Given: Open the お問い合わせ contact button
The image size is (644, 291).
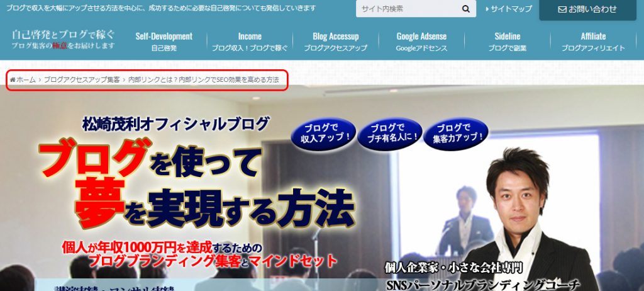Looking at the screenshot, I should click(x=588, y=9).
